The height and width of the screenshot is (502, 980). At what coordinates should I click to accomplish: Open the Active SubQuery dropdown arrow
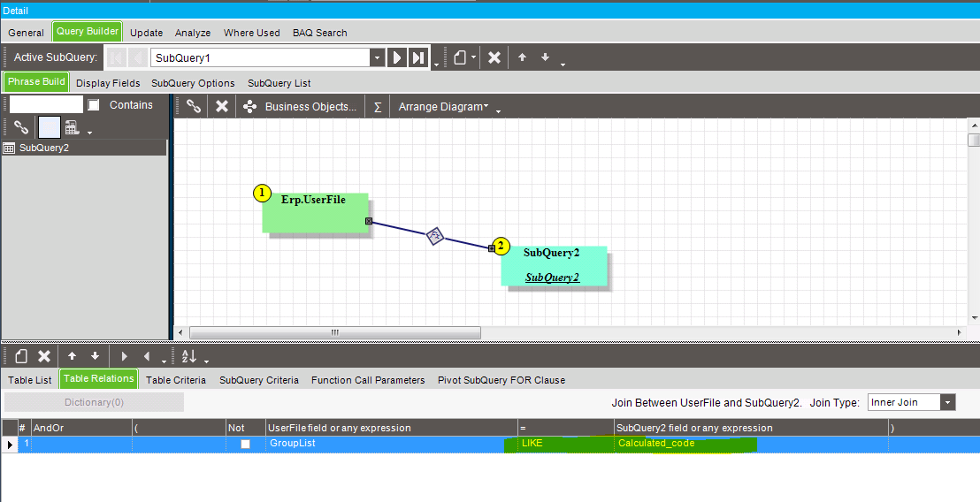pos(377,58)
